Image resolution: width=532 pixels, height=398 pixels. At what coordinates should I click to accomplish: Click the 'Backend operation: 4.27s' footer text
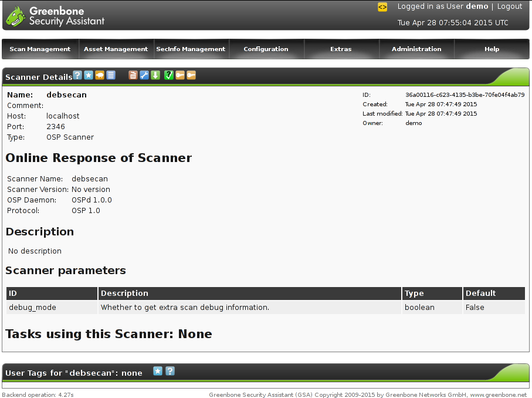pos(38,394)
